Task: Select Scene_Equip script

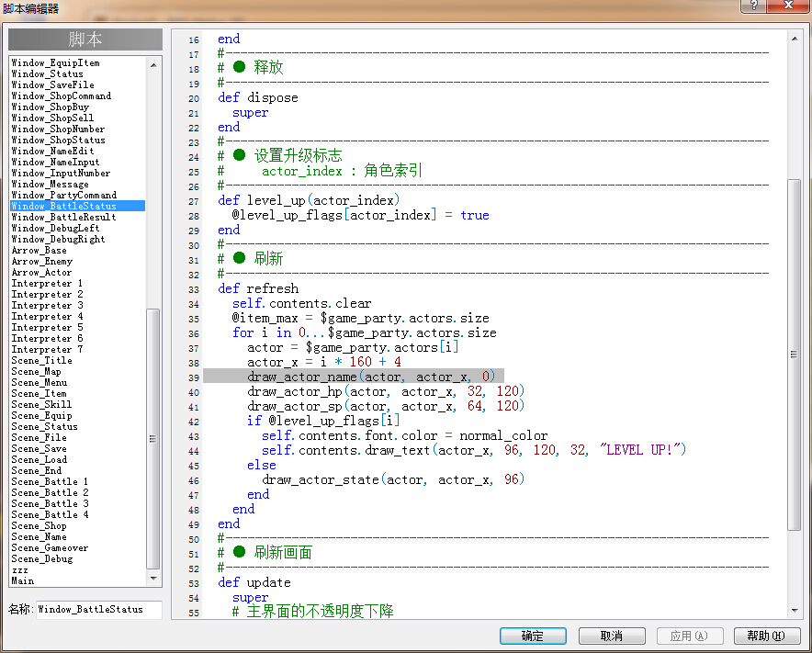Action: click(x=42, y=415)
